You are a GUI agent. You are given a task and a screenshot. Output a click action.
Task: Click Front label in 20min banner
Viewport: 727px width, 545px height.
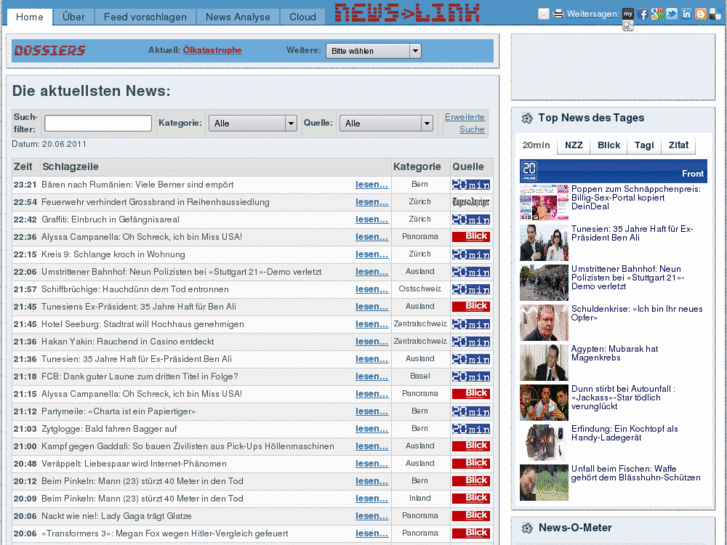[x=693, y=173]
